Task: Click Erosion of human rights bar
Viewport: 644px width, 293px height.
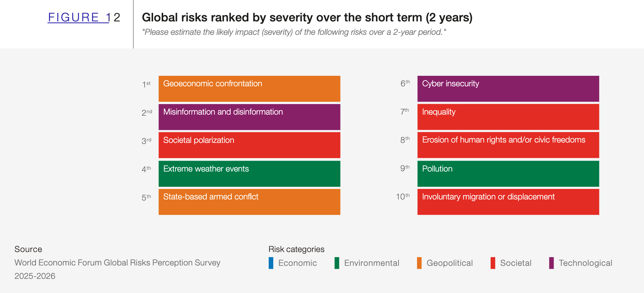Action: click(x=508, y=145)
